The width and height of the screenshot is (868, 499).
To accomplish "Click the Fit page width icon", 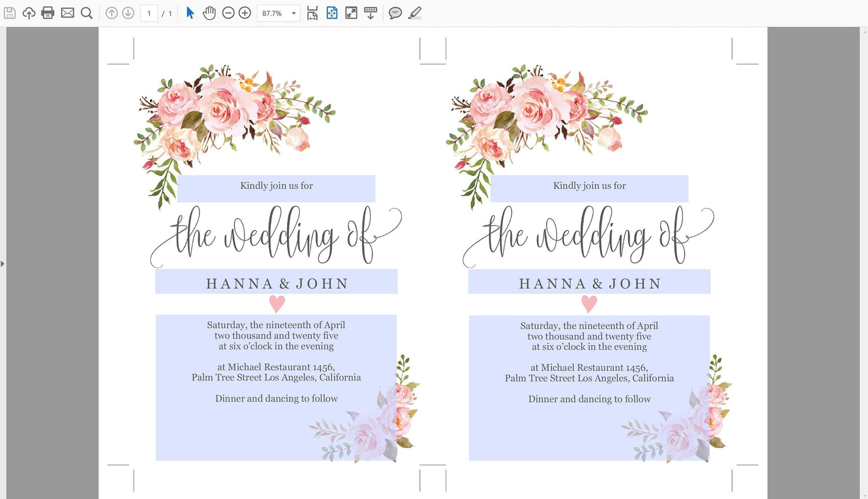I will pyautogui.click(x=312, y=13).
